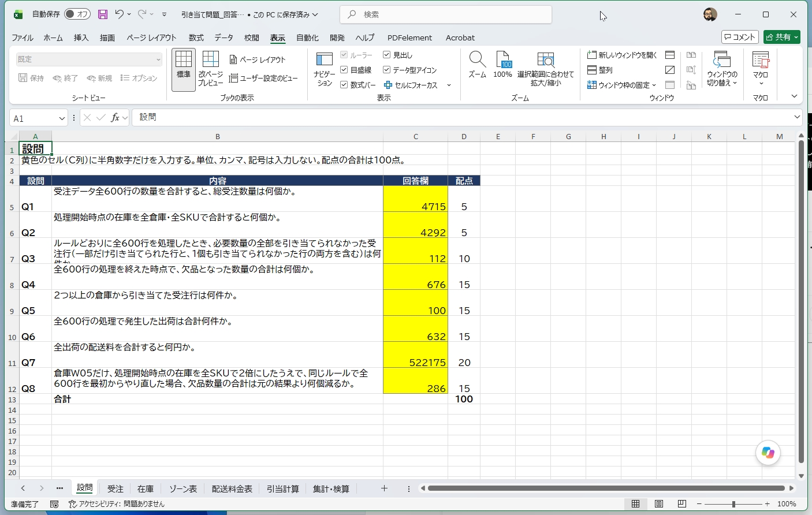
Task: Switch to the 受注 sheet tab
Action: (x=116, y=488)
